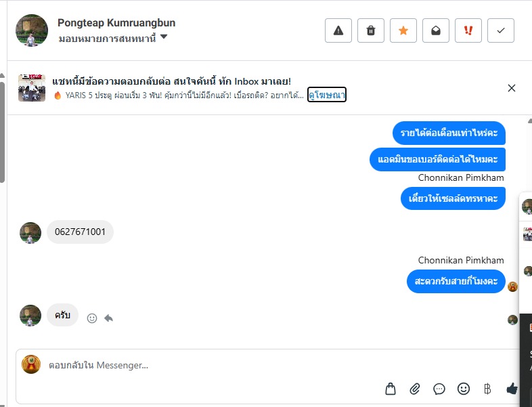Click the YARIS ad thumbnail image
This screenshot has height=407, width=532.
point(32,88)
